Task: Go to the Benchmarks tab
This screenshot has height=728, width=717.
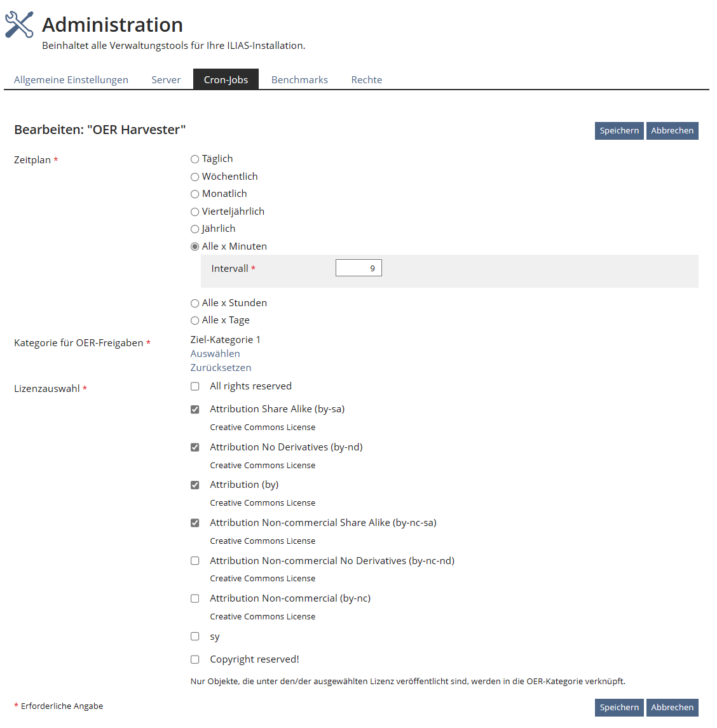Action: point(299,80)
